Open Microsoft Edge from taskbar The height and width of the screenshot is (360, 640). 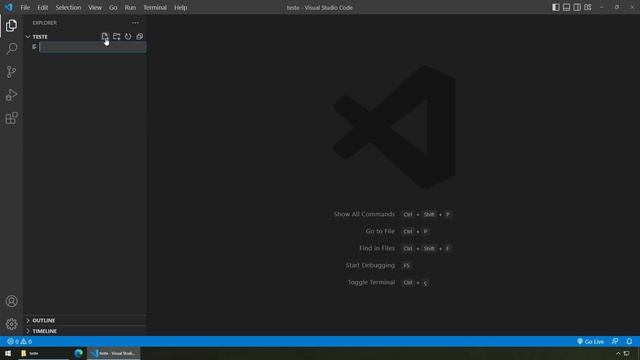pyautogui.click(x=78, y=353)
